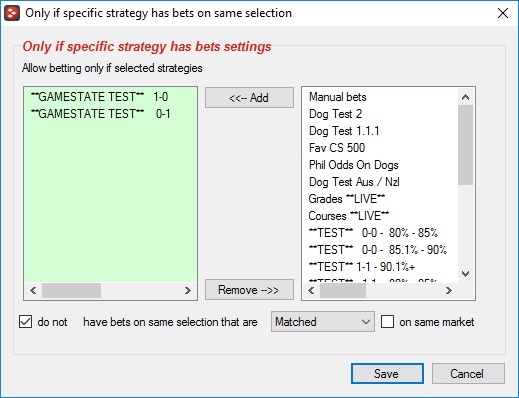Select "**GAMESTATE TEST** 0-1" in selected list
The height and width of the screenshot is (398, 519).
coord(100,114)
